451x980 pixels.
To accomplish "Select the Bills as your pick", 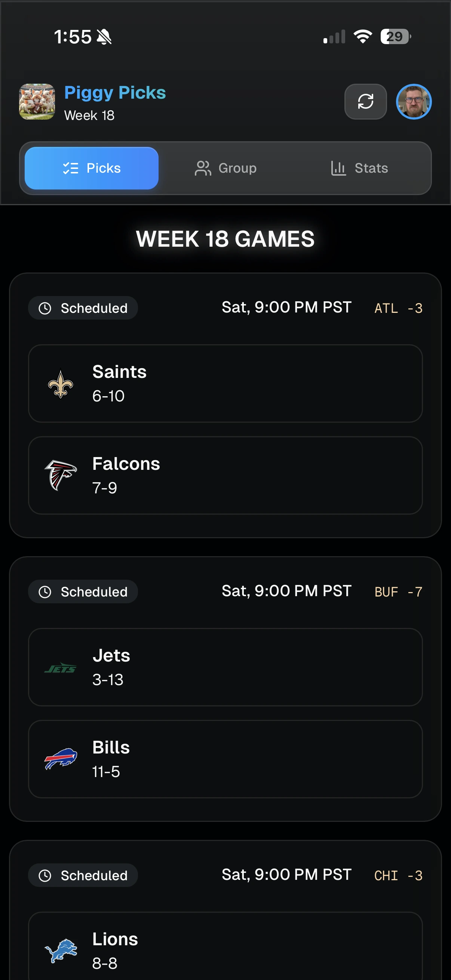I will [x=225, y=759].
